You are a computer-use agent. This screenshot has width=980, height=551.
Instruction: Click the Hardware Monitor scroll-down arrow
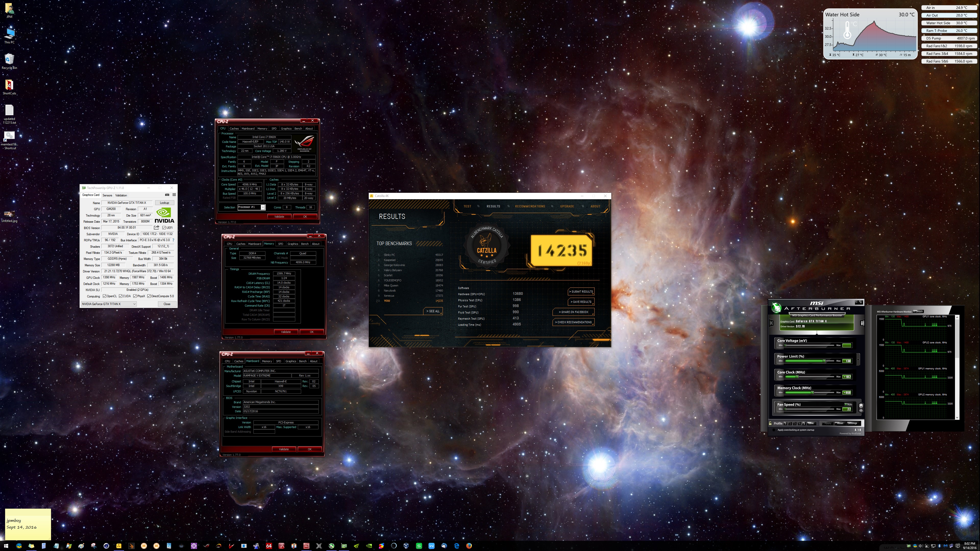(x=957, y=418)
